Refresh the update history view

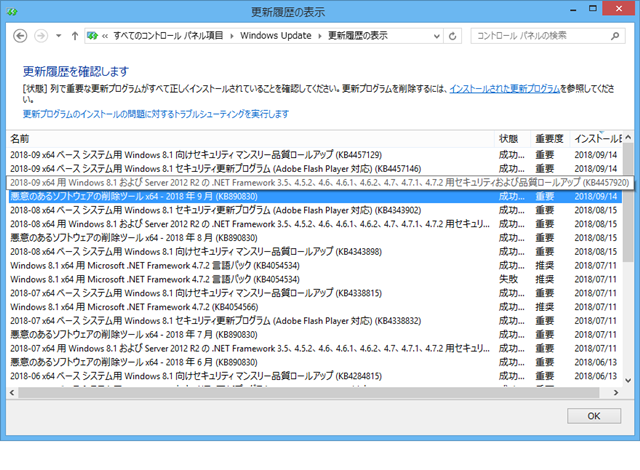tap(452, 36)
